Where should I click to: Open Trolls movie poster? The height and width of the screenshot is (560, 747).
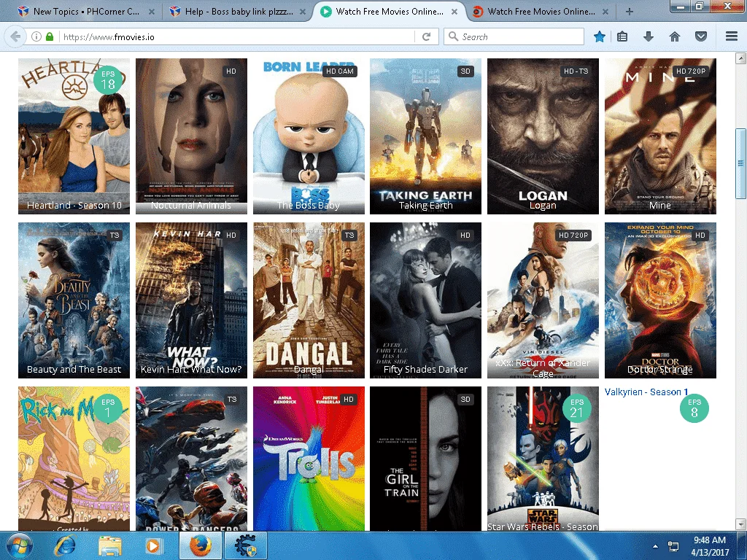coord(309,459)
